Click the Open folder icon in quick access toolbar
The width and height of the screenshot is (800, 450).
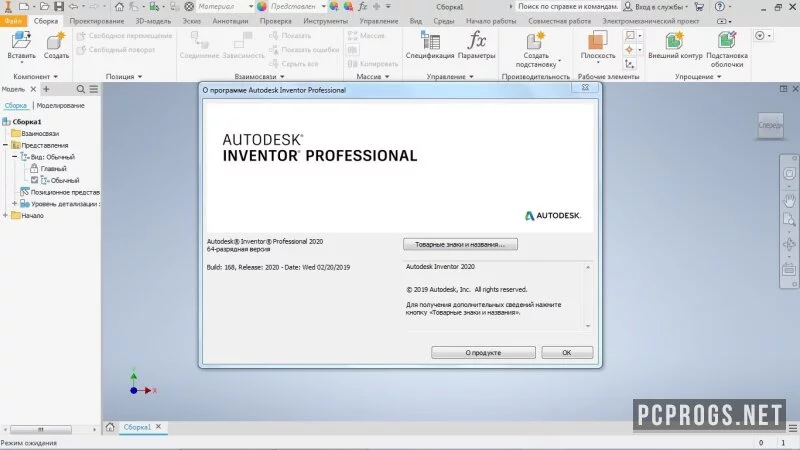click(44, 7)
